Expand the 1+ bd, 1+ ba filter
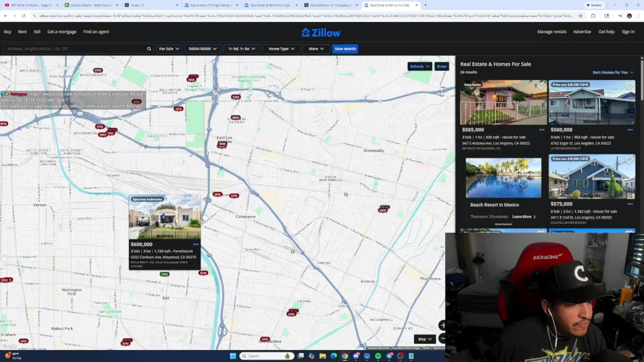Viewport: 644px width, 362px height. [x=242, y=49]
